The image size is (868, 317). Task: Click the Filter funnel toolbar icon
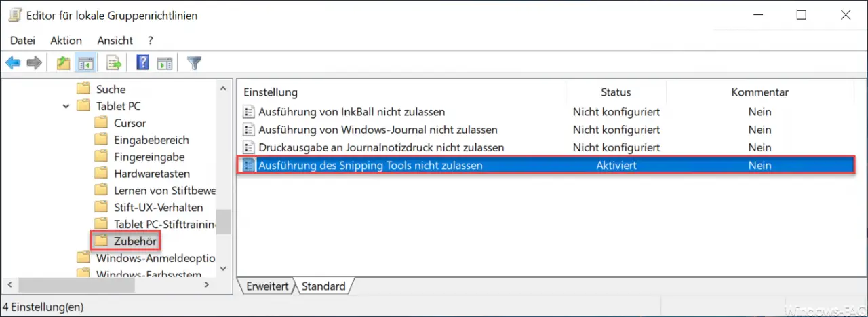pos(195,63)
